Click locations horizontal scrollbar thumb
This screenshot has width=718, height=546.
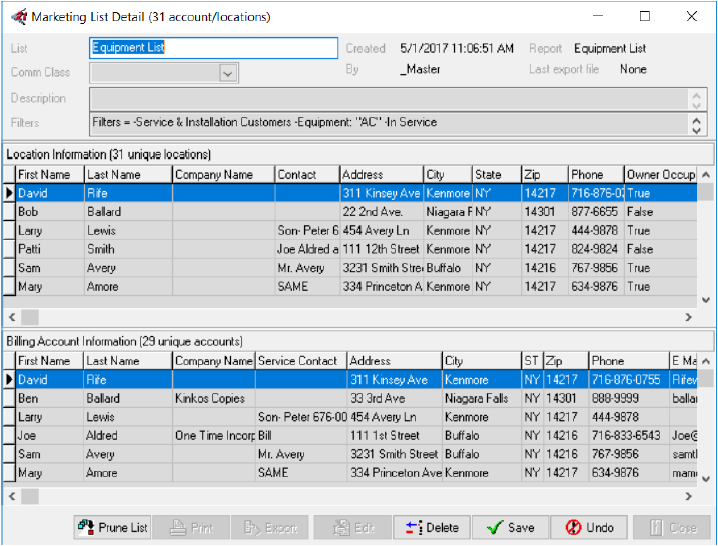pyautogui.click(x=30, y=317)
